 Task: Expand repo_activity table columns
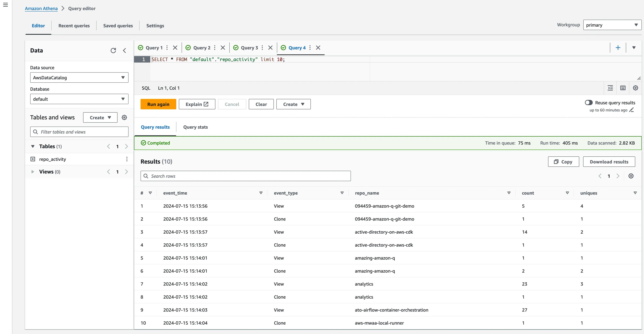[x=33, y=159]
